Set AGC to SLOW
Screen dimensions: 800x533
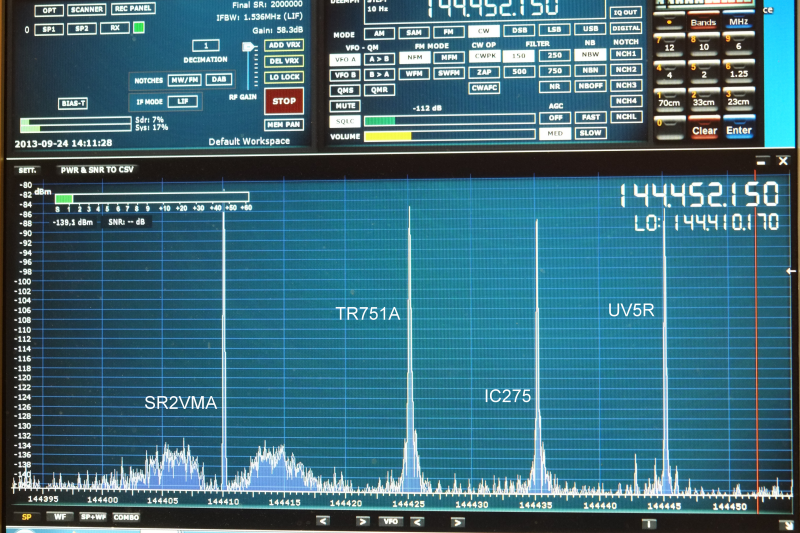[x=590, y=133]
